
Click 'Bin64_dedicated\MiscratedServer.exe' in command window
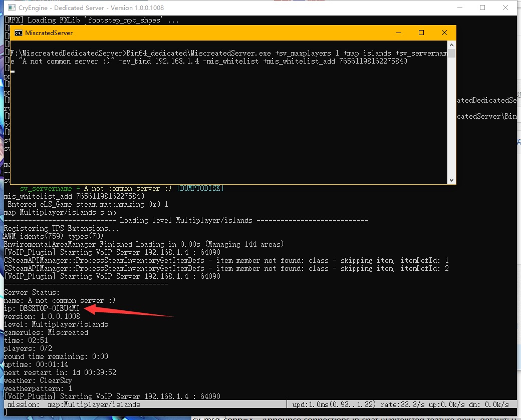(199, 53)
